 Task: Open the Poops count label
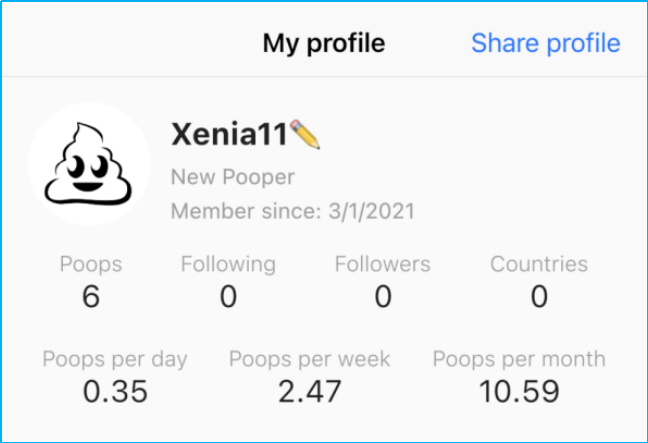pos(91,265)
